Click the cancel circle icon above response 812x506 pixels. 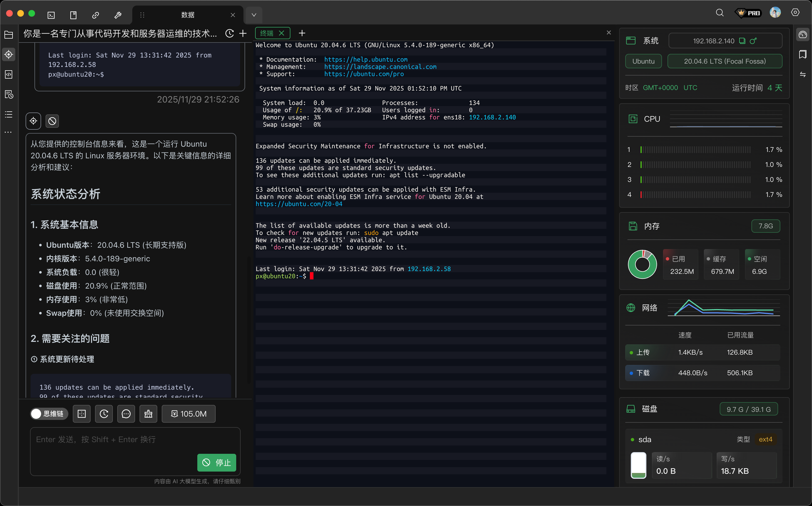click(52, 121)
